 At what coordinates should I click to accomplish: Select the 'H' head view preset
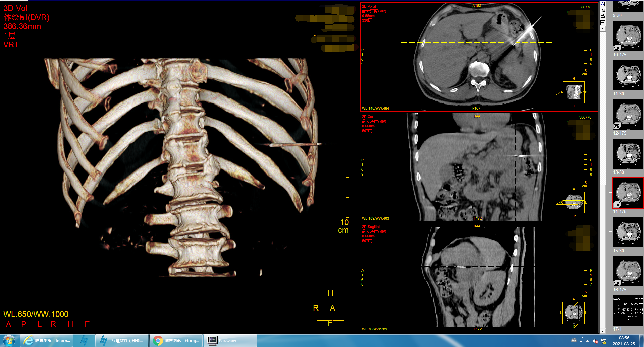point(70,324)
